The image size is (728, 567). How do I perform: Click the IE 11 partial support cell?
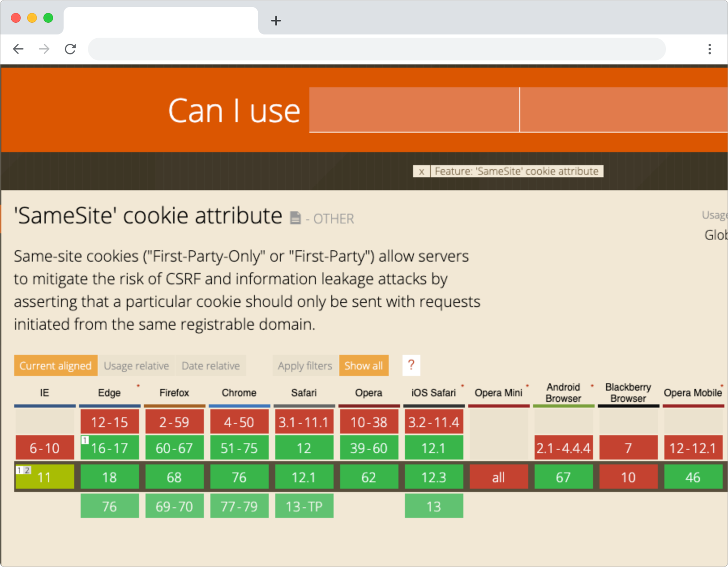45,477
